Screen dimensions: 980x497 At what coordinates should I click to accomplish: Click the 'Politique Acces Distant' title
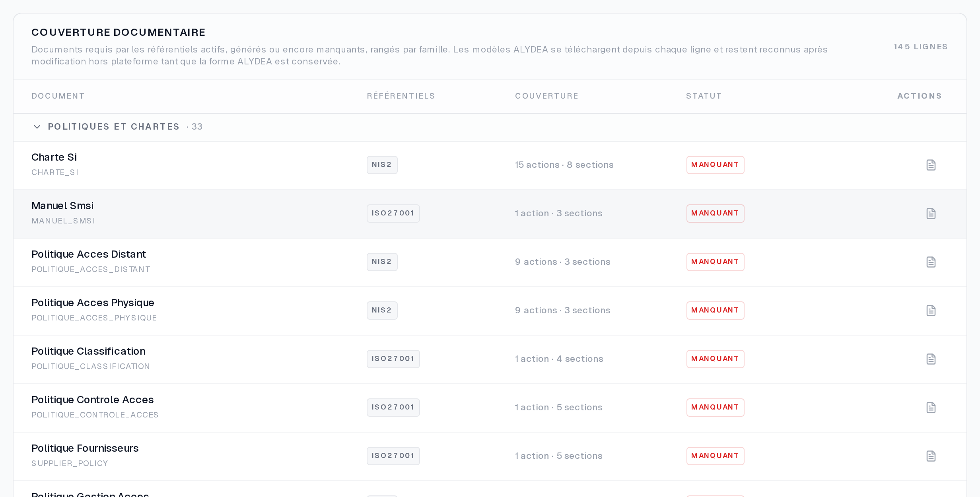tap(89, 254)
